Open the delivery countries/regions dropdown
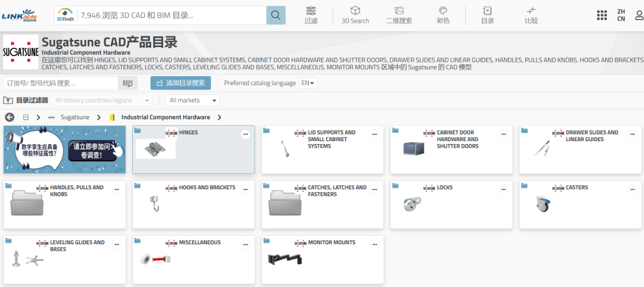 (x=102, y=101)
